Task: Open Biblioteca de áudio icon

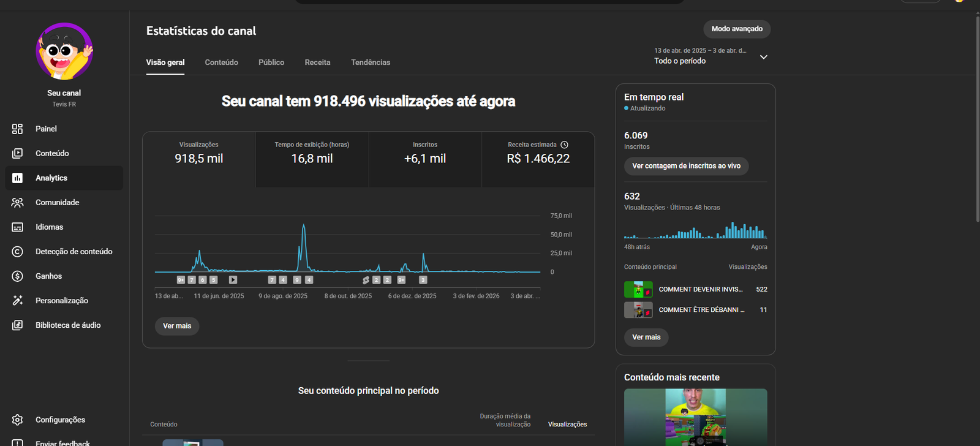Action: click(17, 325)
